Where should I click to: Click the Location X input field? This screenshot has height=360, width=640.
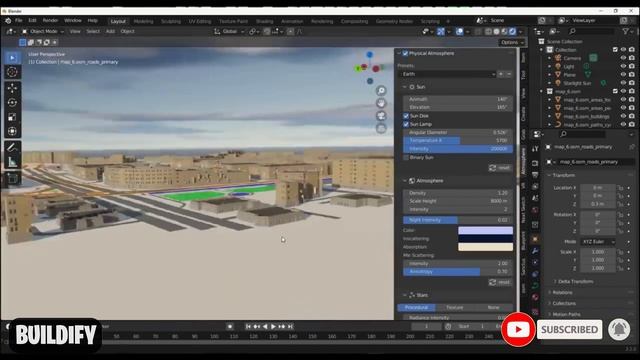598,188
